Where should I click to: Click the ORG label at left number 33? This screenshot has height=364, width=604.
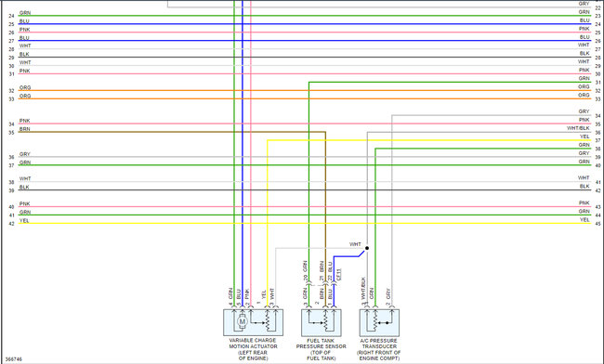[x=25, y=96]
